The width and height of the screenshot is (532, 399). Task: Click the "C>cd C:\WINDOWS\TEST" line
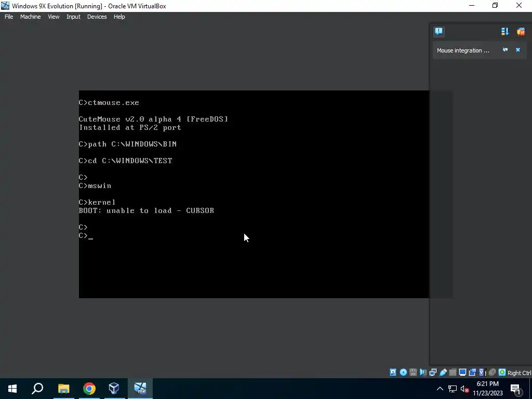[126, 161]
